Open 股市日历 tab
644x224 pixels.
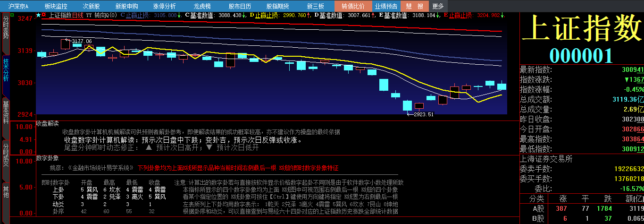[240, 6]
